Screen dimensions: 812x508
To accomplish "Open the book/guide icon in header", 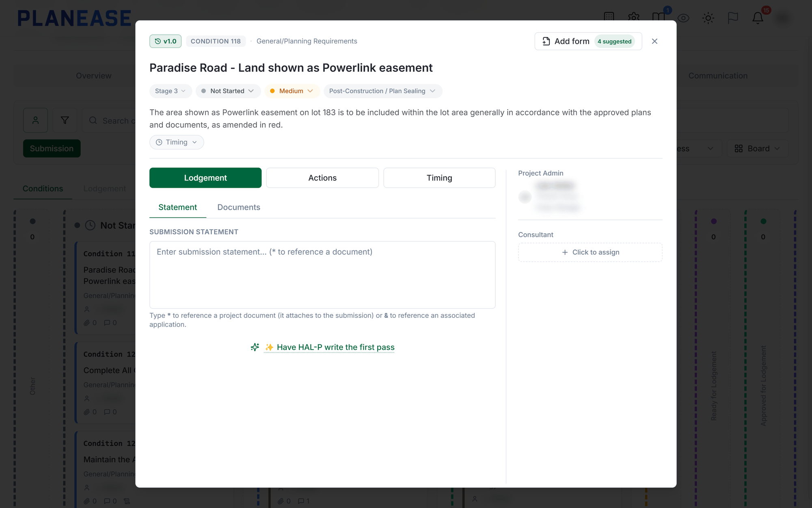I will (x=659, y=17).
